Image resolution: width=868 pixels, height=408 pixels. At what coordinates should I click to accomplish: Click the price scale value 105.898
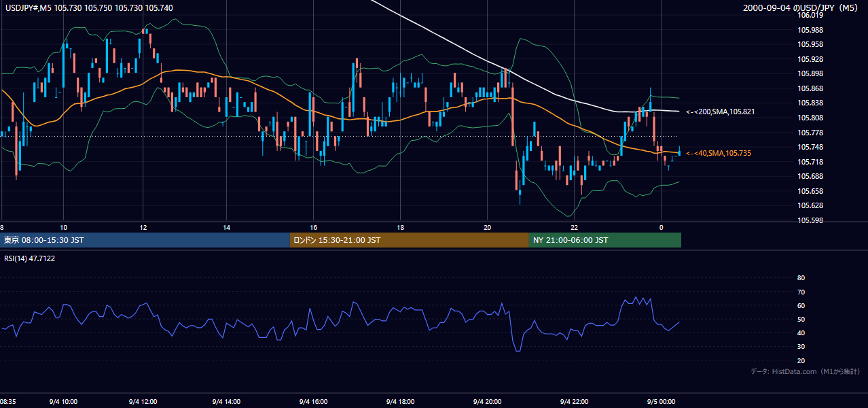[x=810, y=73]
